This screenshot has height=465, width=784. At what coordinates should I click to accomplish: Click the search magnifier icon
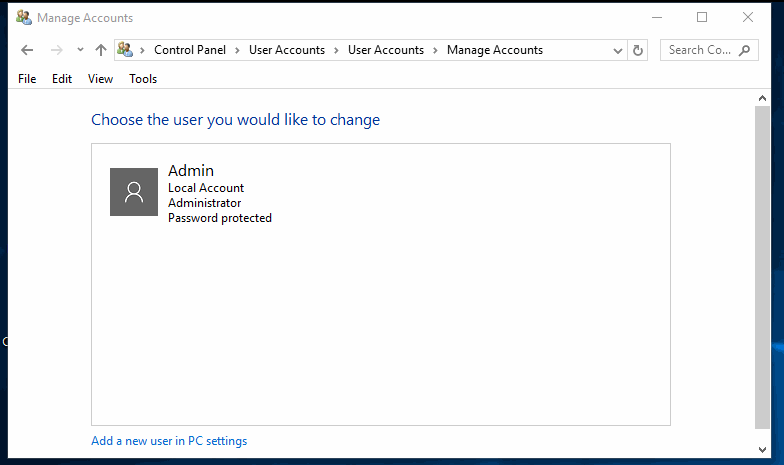(744, 50)
